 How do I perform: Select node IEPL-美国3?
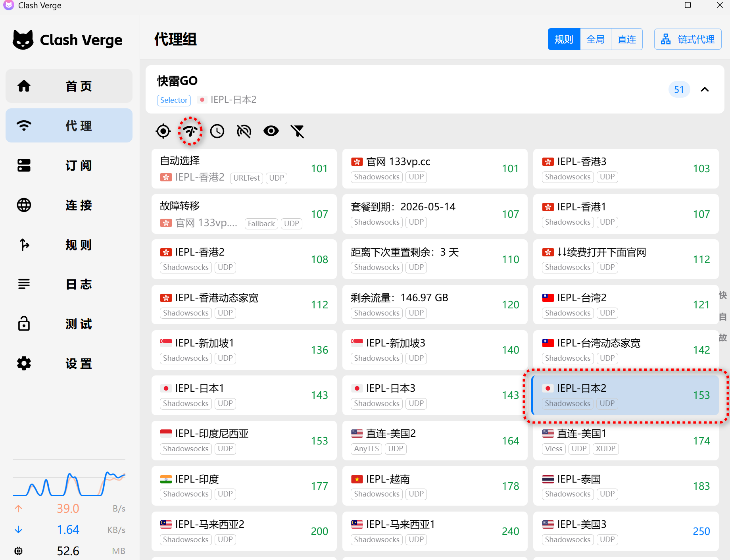626,531
